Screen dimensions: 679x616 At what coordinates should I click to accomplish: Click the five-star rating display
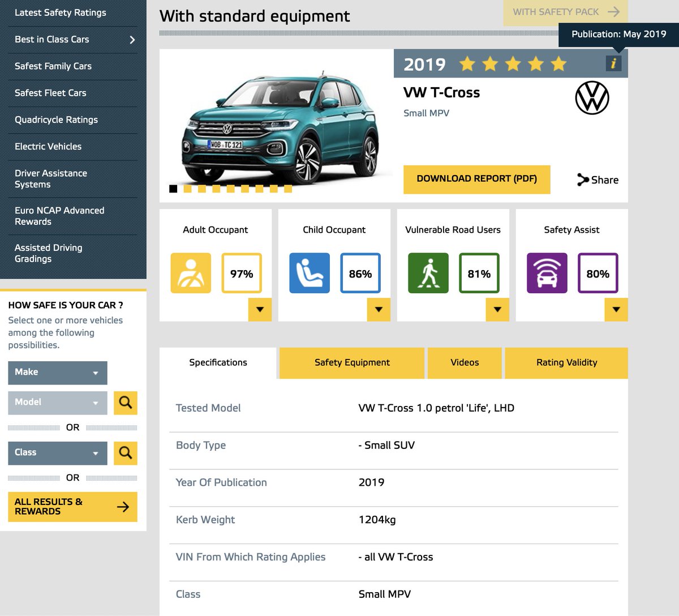tap(513, 63)
